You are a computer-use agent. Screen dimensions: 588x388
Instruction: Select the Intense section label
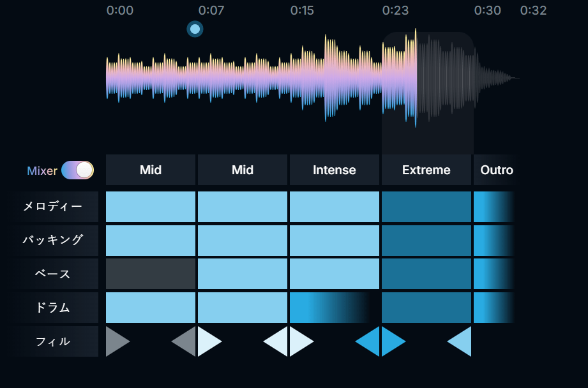[x=335, y=170]
